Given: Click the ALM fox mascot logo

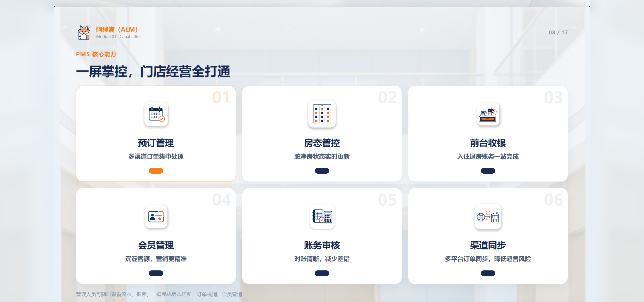Looking at the screenshot, I should tap(84, 32).
